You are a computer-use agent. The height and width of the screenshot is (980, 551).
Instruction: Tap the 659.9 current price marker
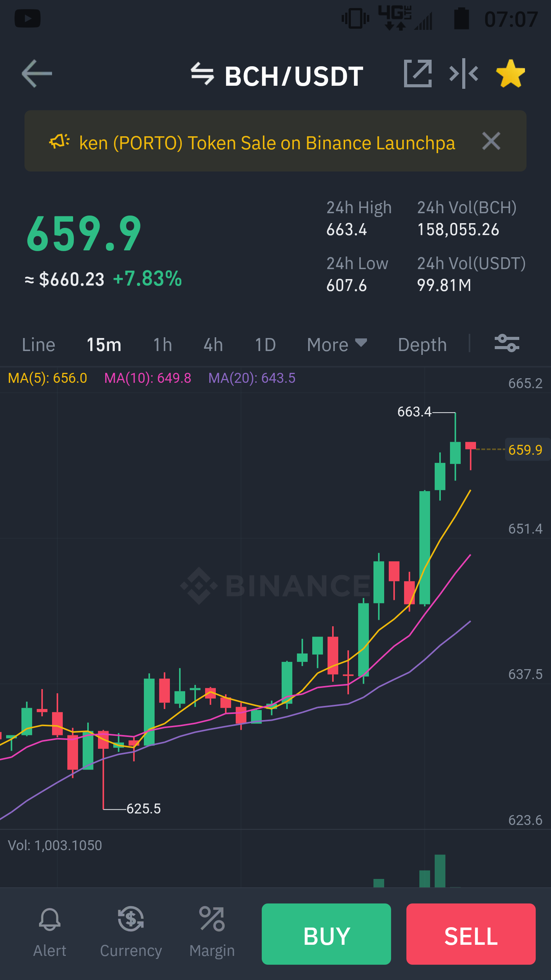click(525, 450)
